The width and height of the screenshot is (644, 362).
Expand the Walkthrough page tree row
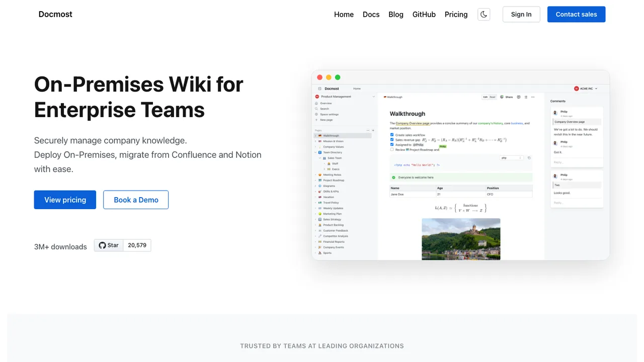click(315, 136)
